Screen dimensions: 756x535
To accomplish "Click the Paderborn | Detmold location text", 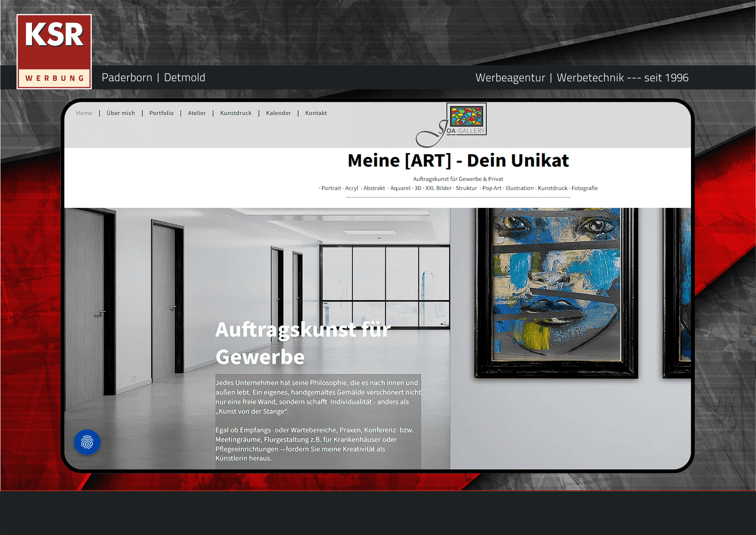I will pyautogui.click(x=153, y=78).
